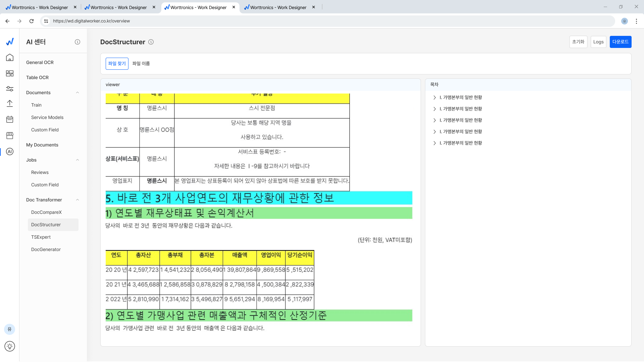Click the sliders settings icon in the left rail
The width and height of the screenshot is (644, 362).
coord(10,89)
